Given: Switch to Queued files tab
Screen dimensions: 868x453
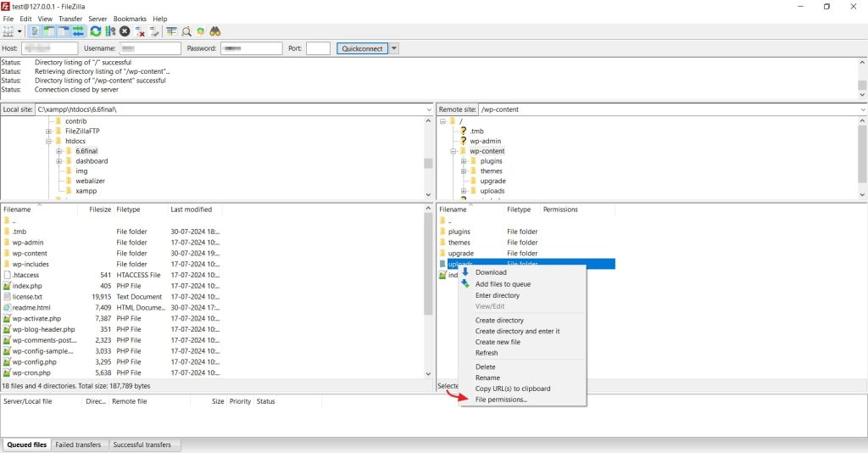Looking at the screenshot, I should pos(26,445).
